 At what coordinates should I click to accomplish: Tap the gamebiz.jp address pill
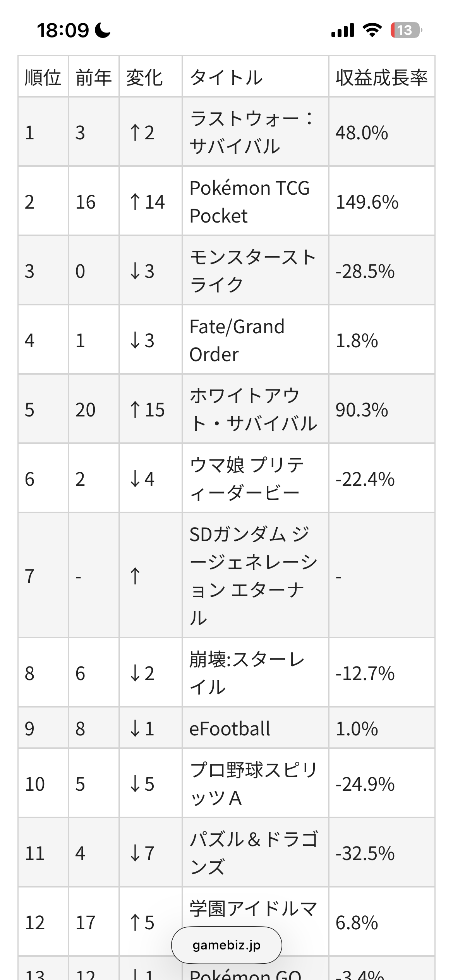tap(226, 945)
